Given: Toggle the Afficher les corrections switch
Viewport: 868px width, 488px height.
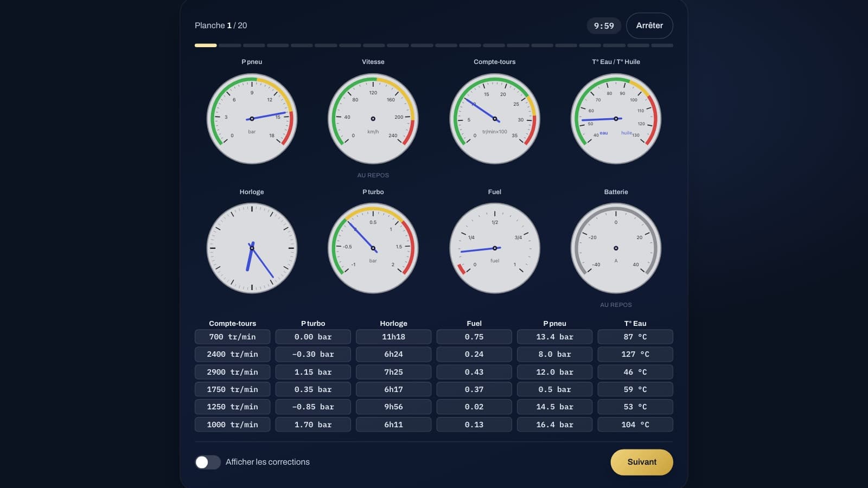Looking at the screenshot, I should click(208, 462).
